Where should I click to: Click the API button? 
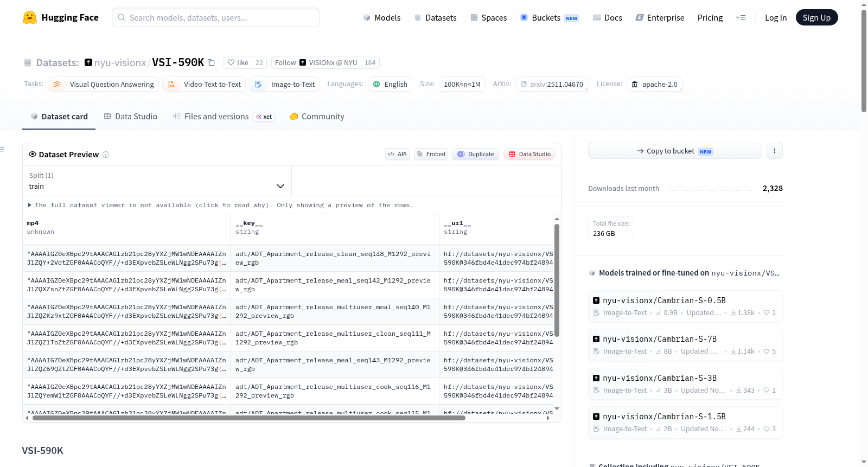(397, 154)
